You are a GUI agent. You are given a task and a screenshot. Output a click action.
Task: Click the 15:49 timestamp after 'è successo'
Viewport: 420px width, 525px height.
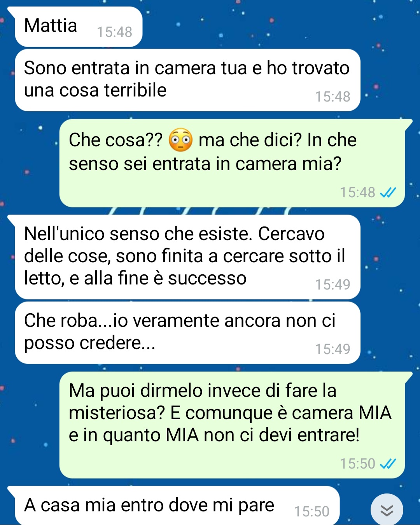click(x=332, y=284)
